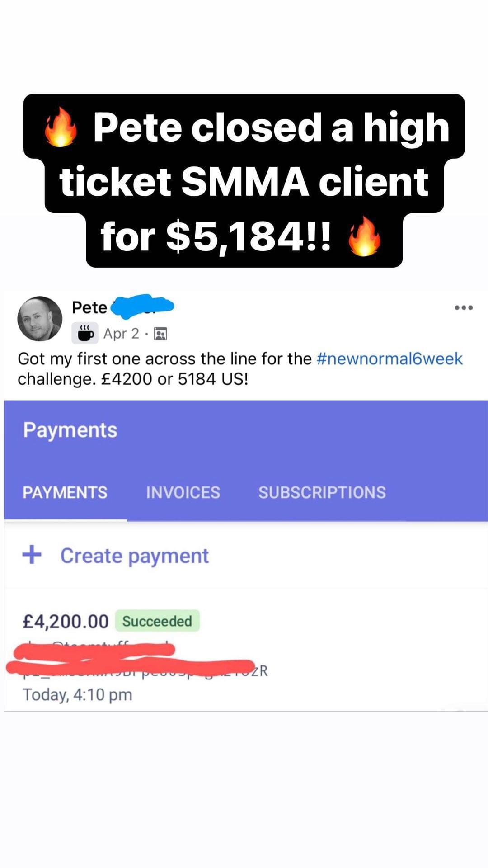Click the Succeeded status badge
488x868 pixels.
(x=157, y=621)
